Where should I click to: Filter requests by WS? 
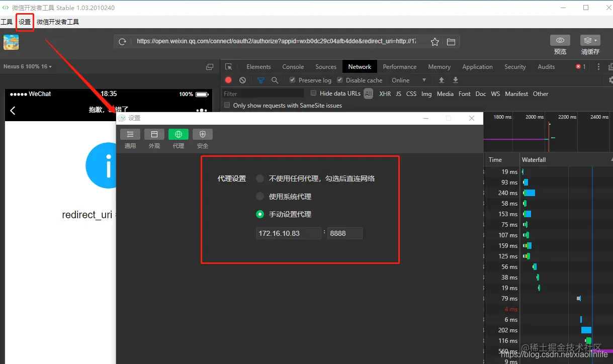[495, 94]
